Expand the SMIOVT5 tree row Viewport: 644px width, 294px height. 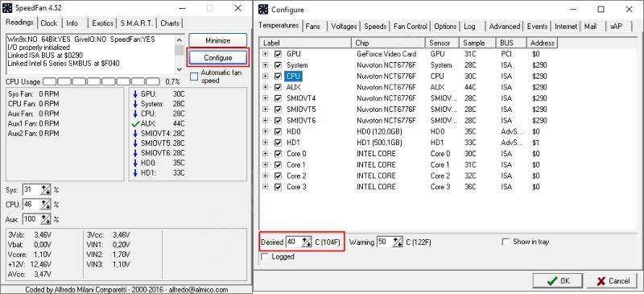266,110
